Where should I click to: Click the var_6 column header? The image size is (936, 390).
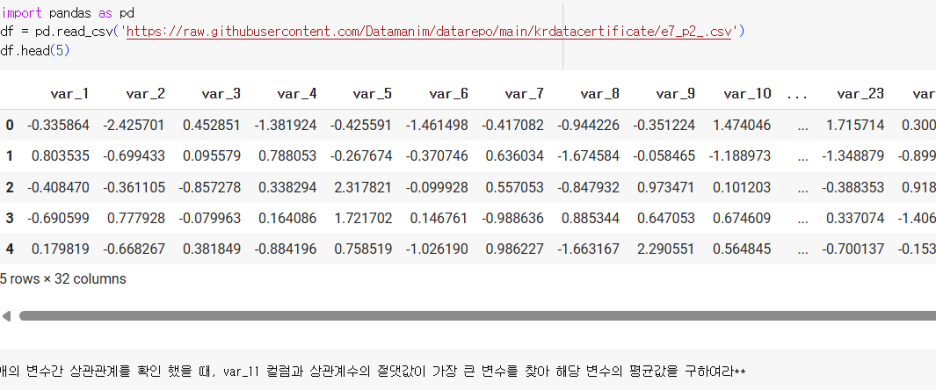pos(448,94)
